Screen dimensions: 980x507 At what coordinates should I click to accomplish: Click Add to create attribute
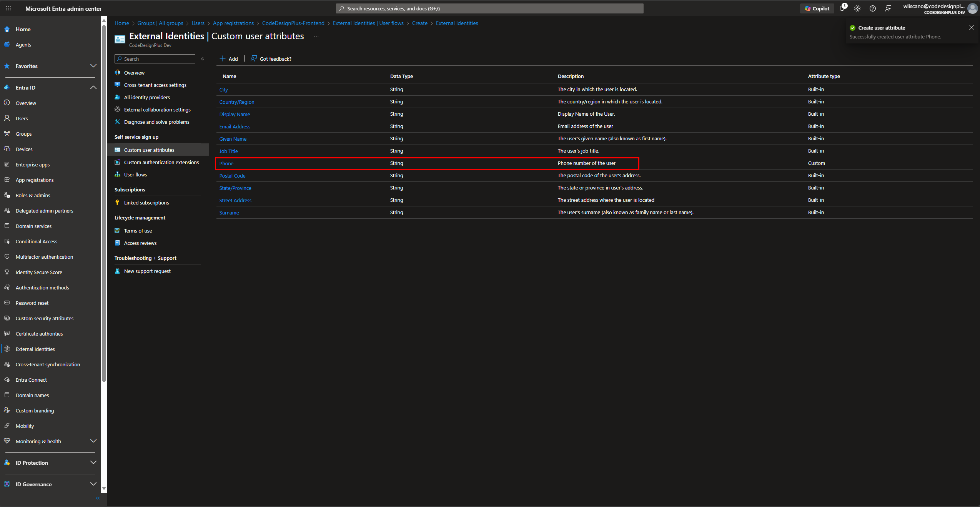(229, 59)
